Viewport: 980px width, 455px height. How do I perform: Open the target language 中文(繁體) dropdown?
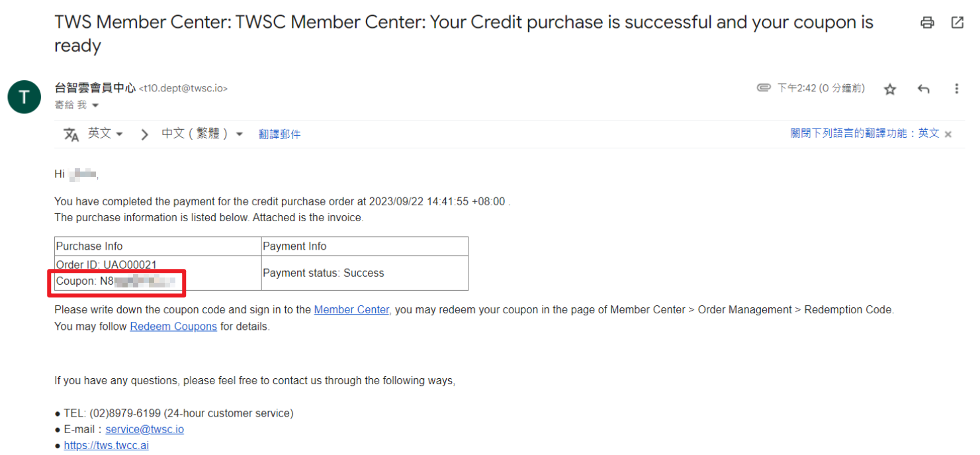(x=202, y=134)
